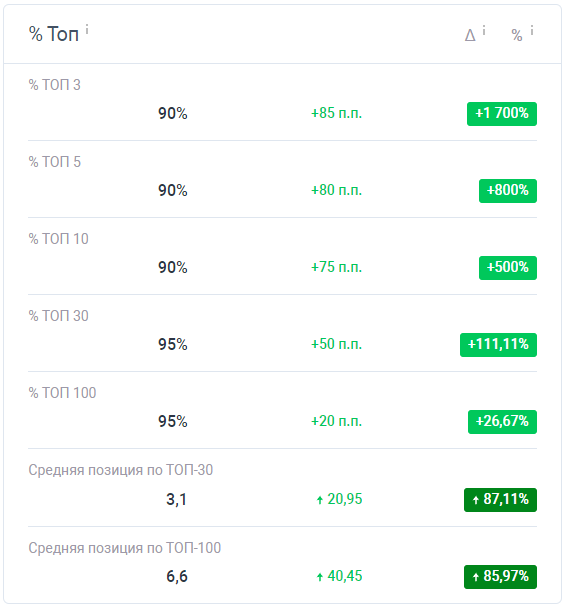Select the % ТОП 3 row label
The width and height of the screenshot is (571, 612).
pos(55,85)
